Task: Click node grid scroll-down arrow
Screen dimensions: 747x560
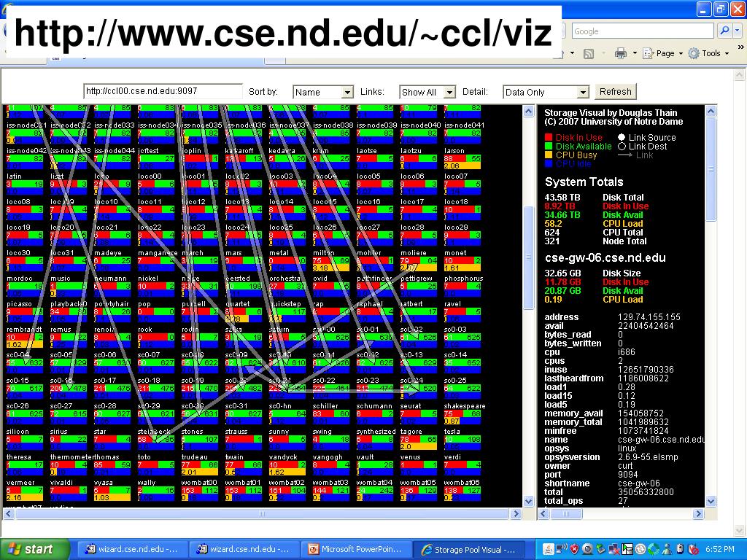Action: pos(528,501)
